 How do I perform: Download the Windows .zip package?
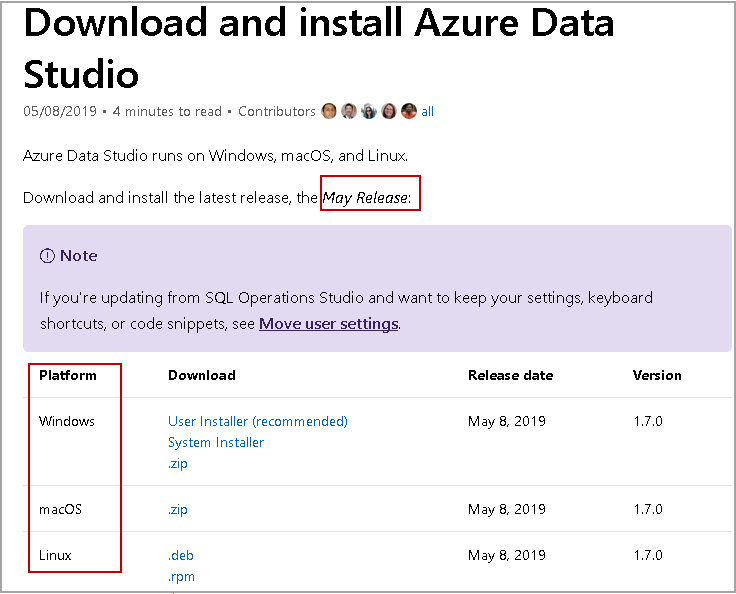pyautogui.click(x=178, y=463)
